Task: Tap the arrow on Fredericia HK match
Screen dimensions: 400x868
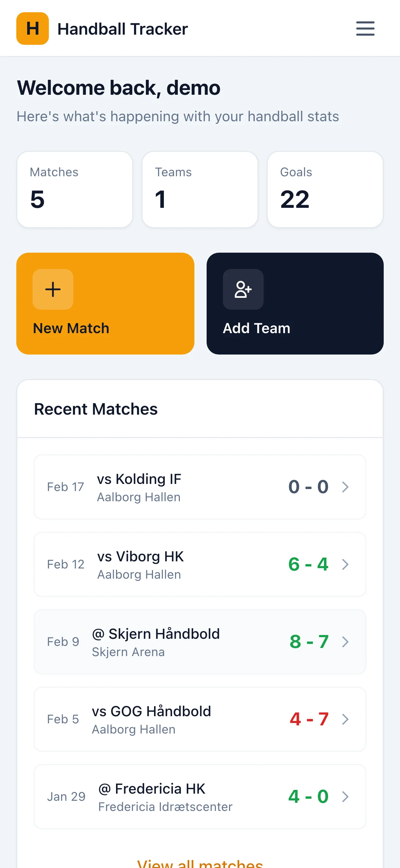Action: click(345, 796)
